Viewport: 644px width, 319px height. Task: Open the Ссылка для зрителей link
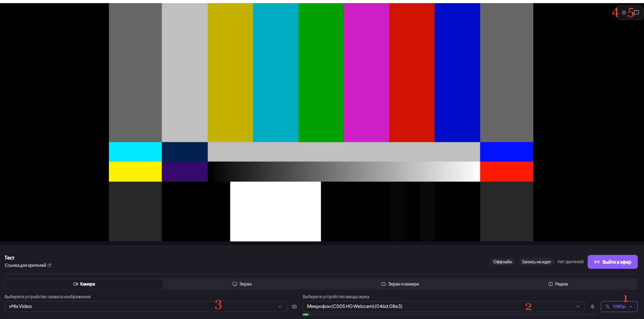pos(28,265)
